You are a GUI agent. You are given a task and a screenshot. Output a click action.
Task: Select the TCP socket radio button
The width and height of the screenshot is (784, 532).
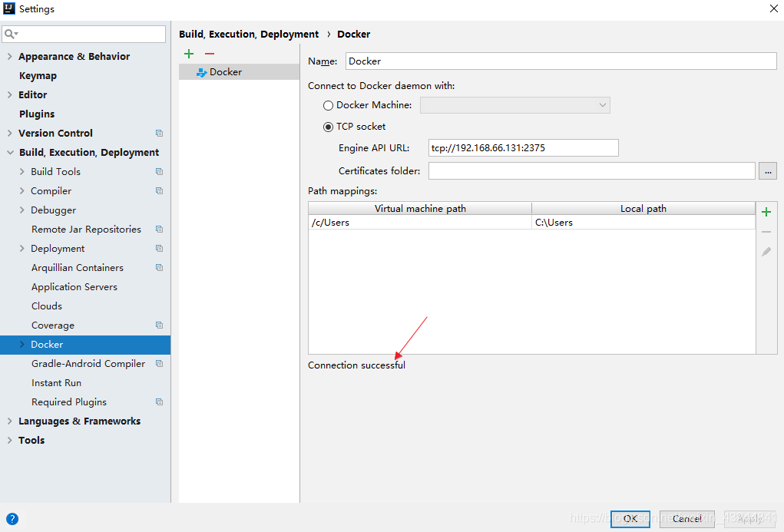click(328, 127)
